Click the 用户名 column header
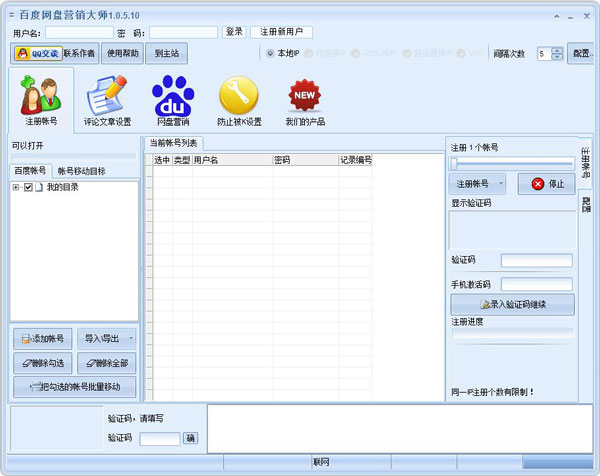Screen dimensions: 600x476 pyautogui.click(x=232, y=160)
